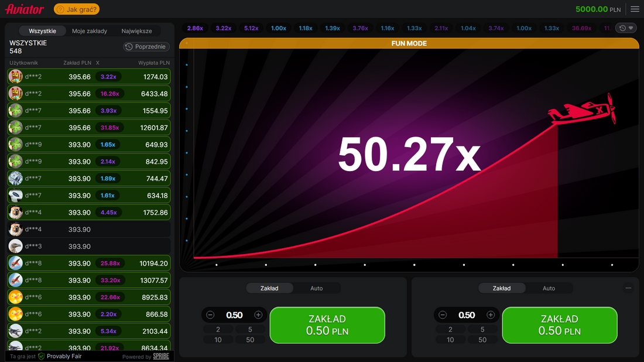This screenshot has width=644, height=362.
Task: Decrease left bet amount with minus icon
Action: pyautogui.click(x=210, y=315)
